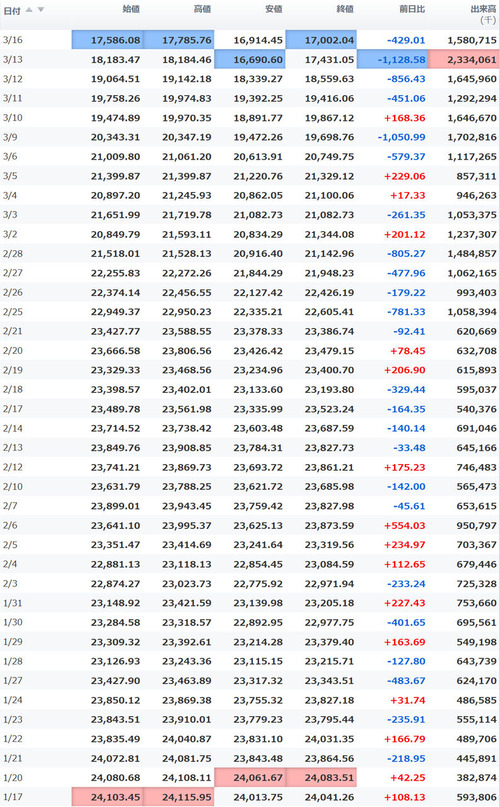Click the volume value 1,702,816
The width and height of the screenshot is (500, 807).
point(472,137)
